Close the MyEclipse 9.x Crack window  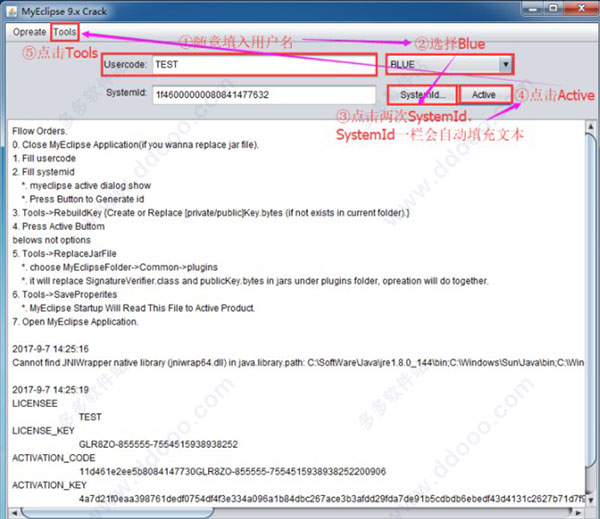tap(580, 8)
